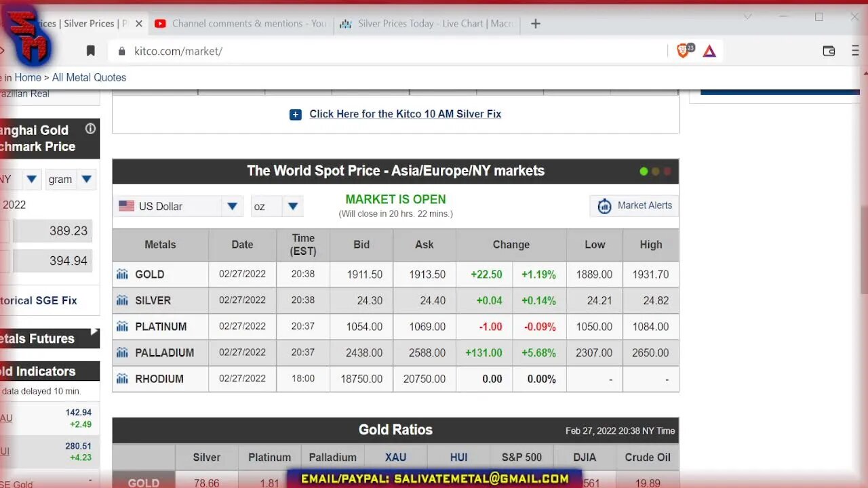Click the XAU indicator value 142.94

tap(79, 412)
